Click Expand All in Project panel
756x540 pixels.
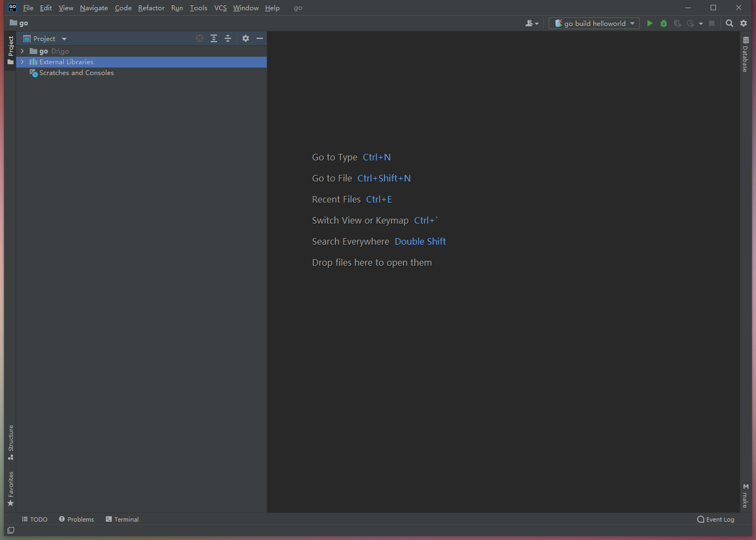[x=214, y=38]
